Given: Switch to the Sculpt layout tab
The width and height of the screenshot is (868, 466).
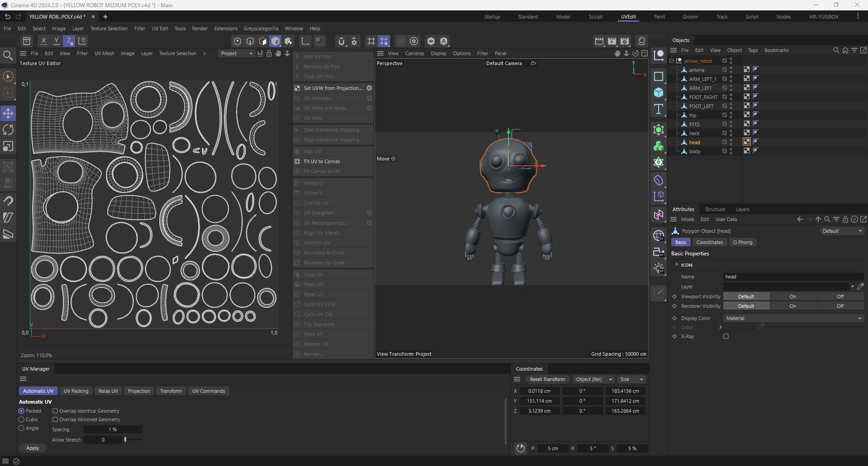Looking at the screenshot, I should click(x=595, y=17).
